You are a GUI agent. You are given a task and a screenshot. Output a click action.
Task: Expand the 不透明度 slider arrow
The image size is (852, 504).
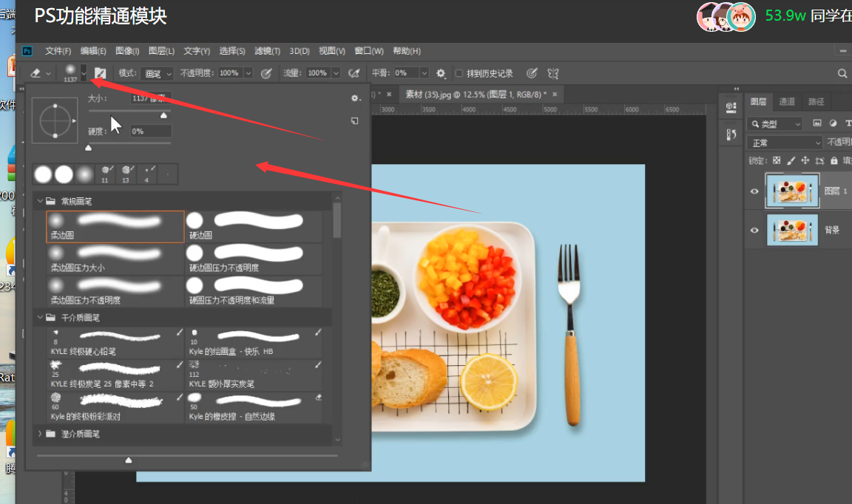click(x=248, y=72)
